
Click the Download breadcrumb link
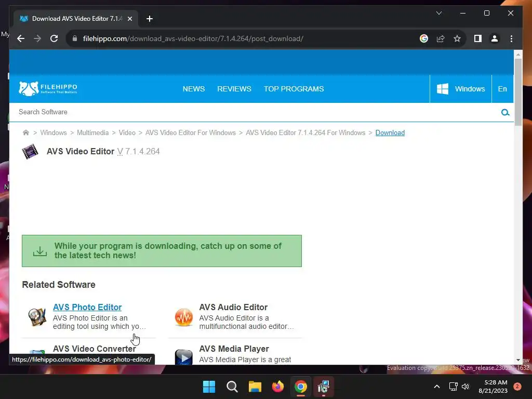[390, 132]
